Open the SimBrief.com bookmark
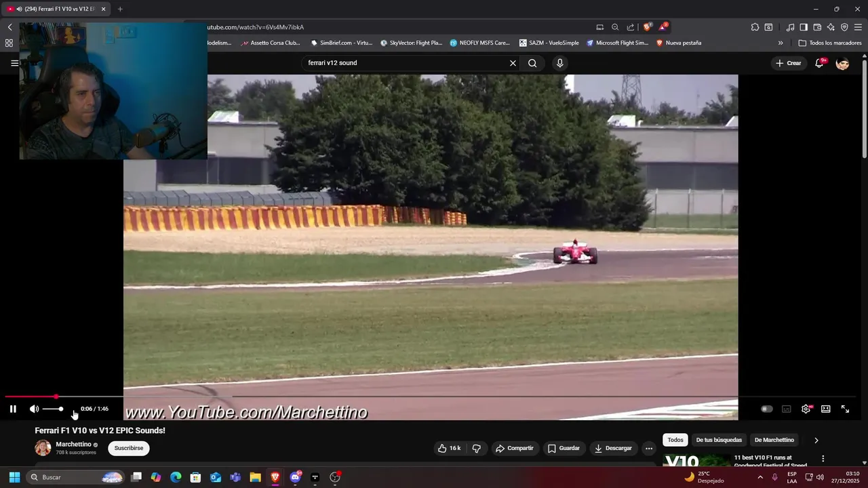The width and height of the screenshot is (868, 488). click(342, 43)
